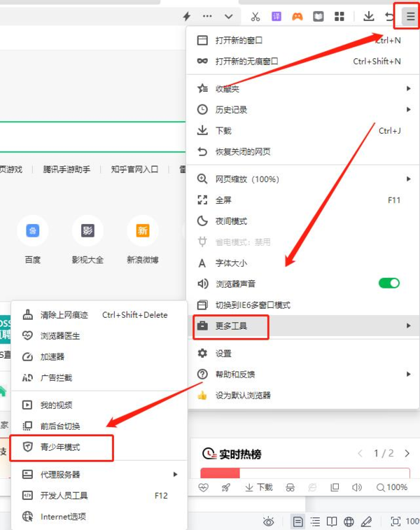Click the fit-to-screen icon at the bottom

tap(395, 522)
